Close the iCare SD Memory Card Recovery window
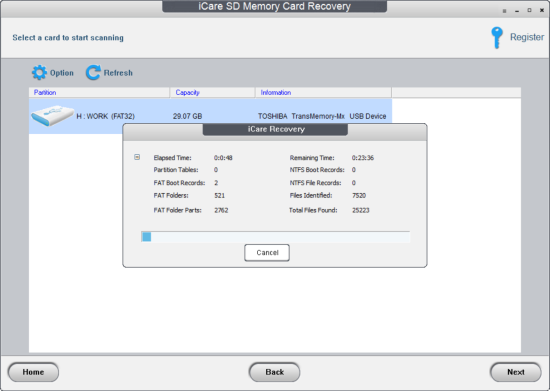The width and height of the screenshot is (550, 391). click(x=542, y=11)
